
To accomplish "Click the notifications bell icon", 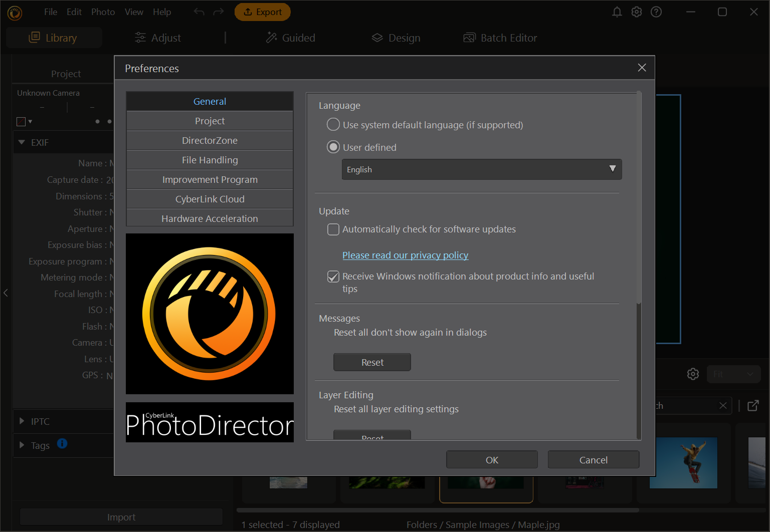I will click(617, 12).
